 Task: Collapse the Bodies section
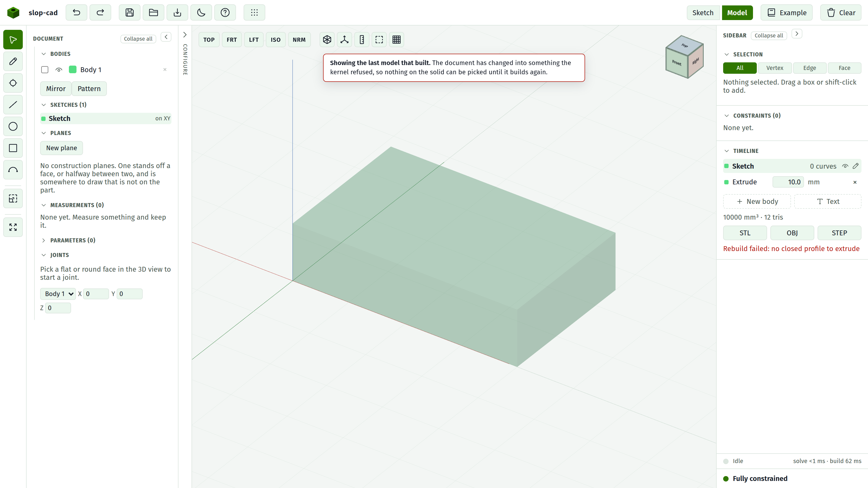(x=43, y=54)
